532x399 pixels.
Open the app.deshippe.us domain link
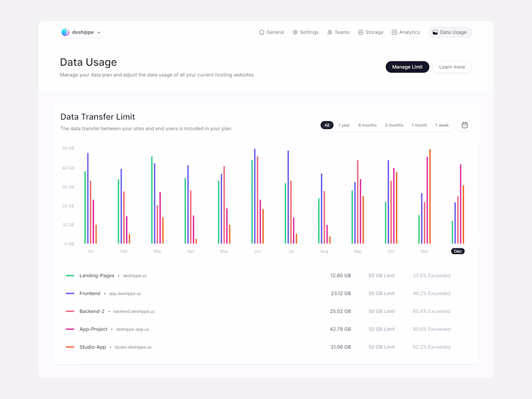[x=125, y=294]
